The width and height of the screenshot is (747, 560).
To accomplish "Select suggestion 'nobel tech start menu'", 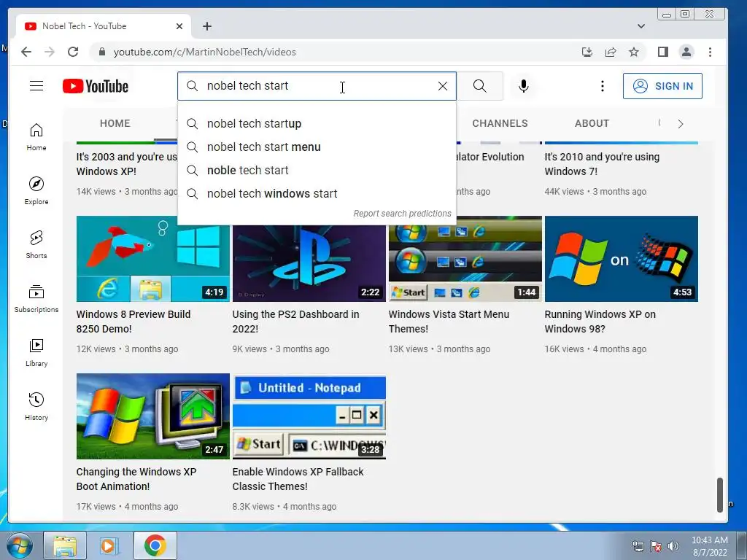I will pos(317,147).
